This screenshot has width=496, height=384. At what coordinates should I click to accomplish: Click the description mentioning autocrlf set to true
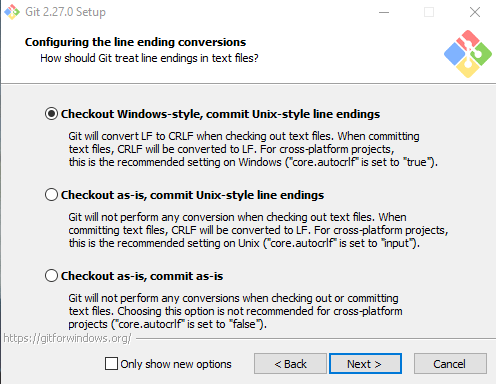tap(253, 149)
